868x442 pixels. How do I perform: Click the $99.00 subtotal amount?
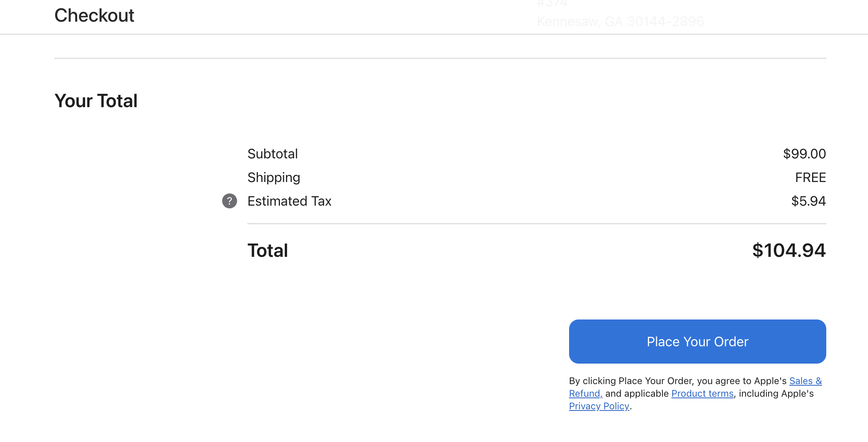[804, 154]
